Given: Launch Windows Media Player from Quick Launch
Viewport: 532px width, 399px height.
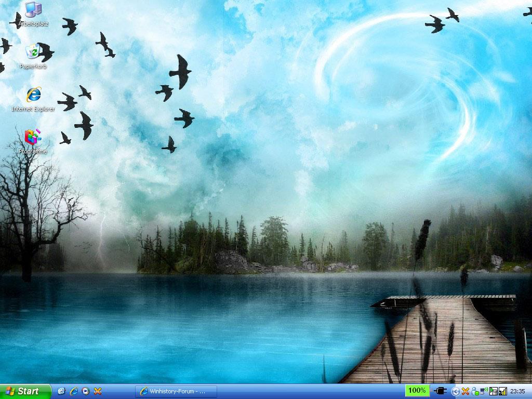Looking at the screenshot, I should (86, 391).
